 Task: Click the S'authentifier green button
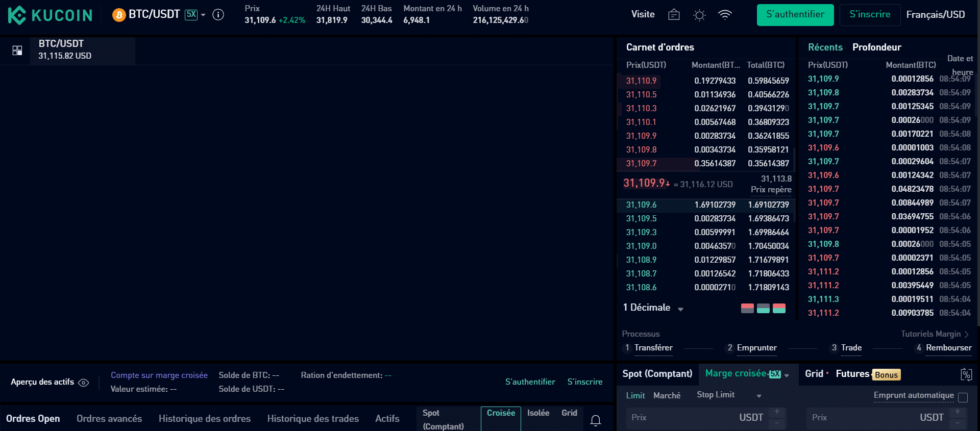pos(795,15)
